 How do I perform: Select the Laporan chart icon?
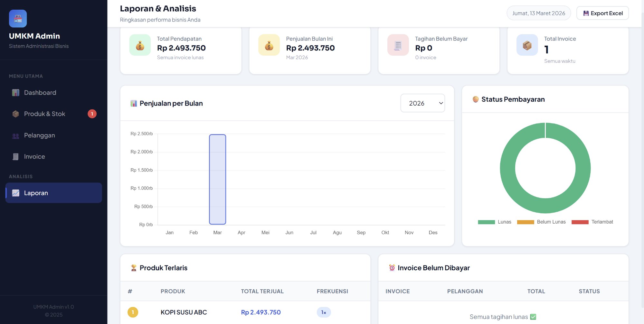[x=15, y=193]
